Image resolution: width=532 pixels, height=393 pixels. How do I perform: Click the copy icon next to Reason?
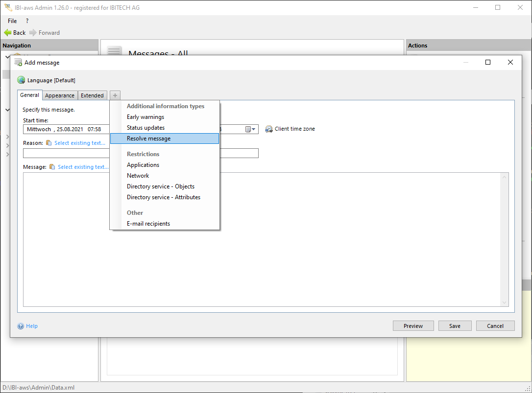(x=48, y=143)
